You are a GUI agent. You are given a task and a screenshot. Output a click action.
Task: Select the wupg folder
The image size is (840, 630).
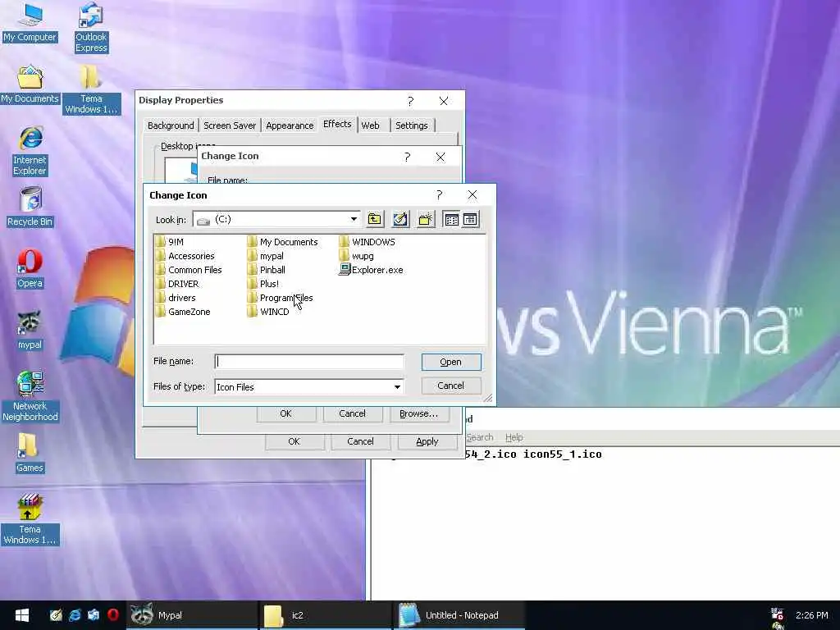coord(357,256)
